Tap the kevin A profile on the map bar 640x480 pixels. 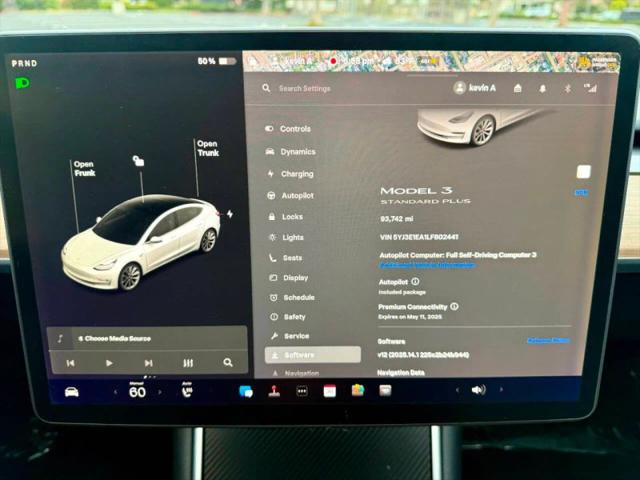(x=293, y=61)
